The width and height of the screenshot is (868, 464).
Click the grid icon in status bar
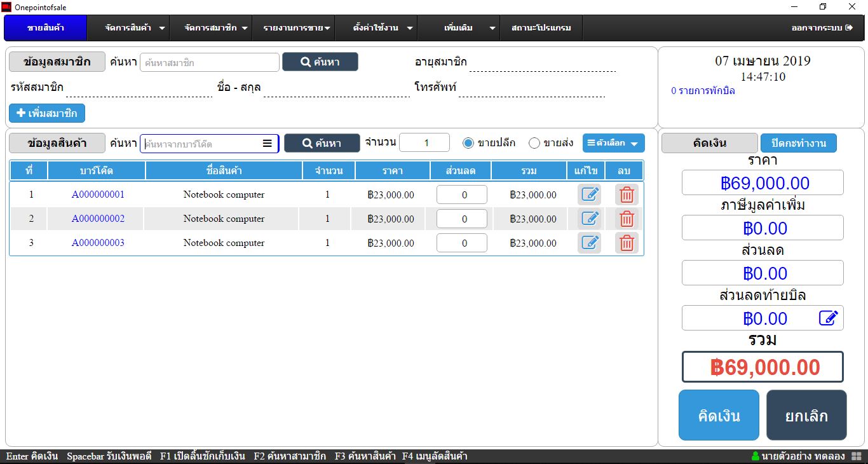[856, 456]
